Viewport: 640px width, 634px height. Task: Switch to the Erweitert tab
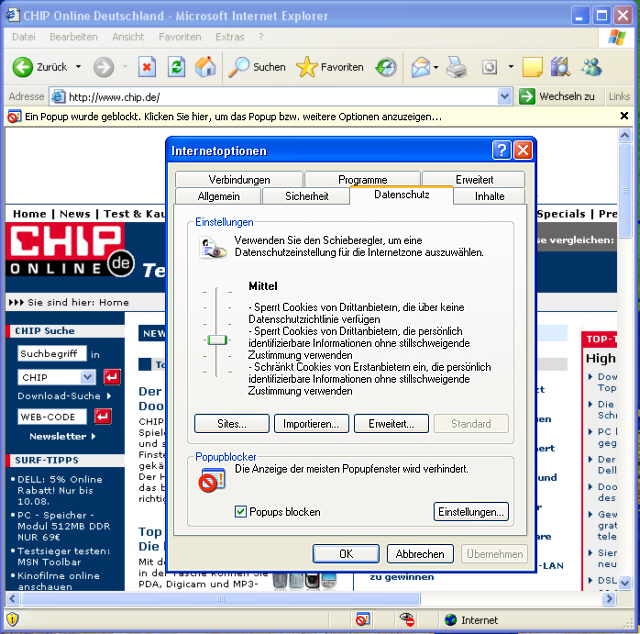(x=474, y=180)
